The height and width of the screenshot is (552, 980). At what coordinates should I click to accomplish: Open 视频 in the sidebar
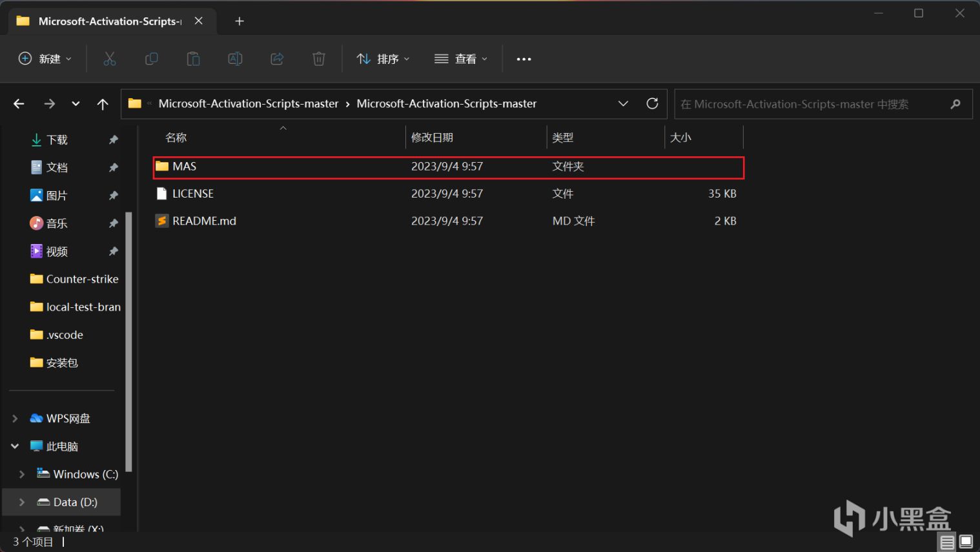[x=57, y=251]
